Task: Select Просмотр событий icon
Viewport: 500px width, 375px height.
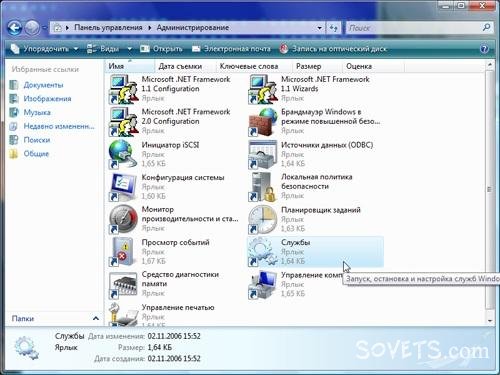Action: [123, 252]
